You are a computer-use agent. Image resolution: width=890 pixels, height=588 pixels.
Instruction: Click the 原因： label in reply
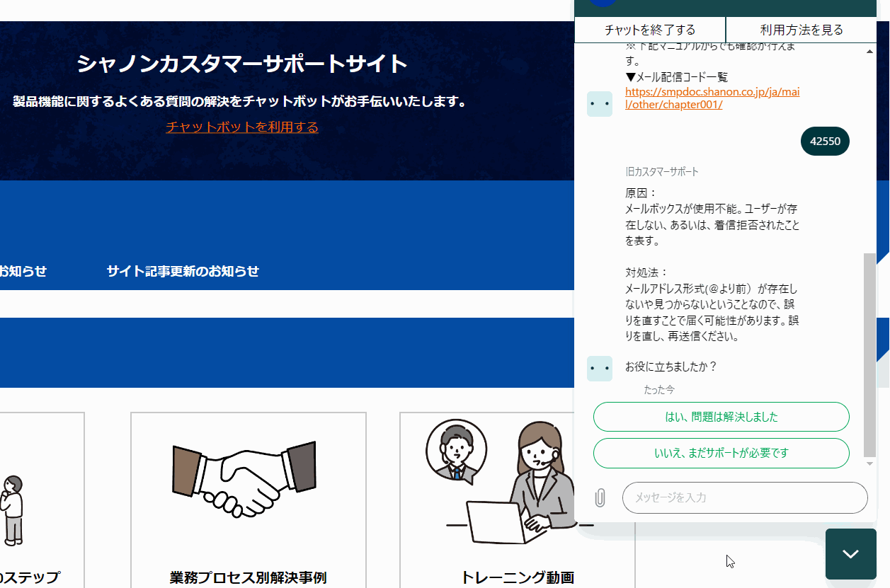click(x=641, y=192)
